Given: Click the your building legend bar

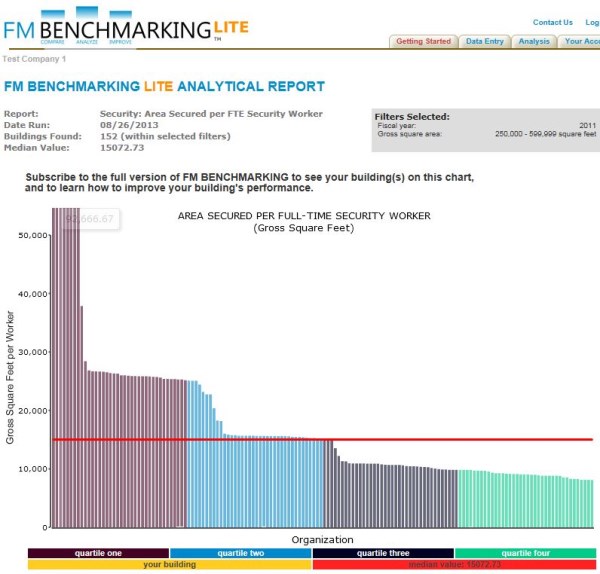Looking at the screenshot, I should (170, 564).
